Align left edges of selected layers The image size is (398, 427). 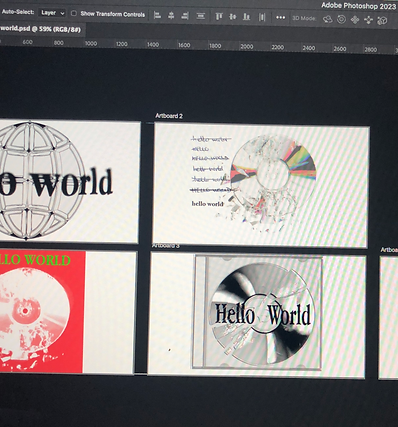[157, 15]
